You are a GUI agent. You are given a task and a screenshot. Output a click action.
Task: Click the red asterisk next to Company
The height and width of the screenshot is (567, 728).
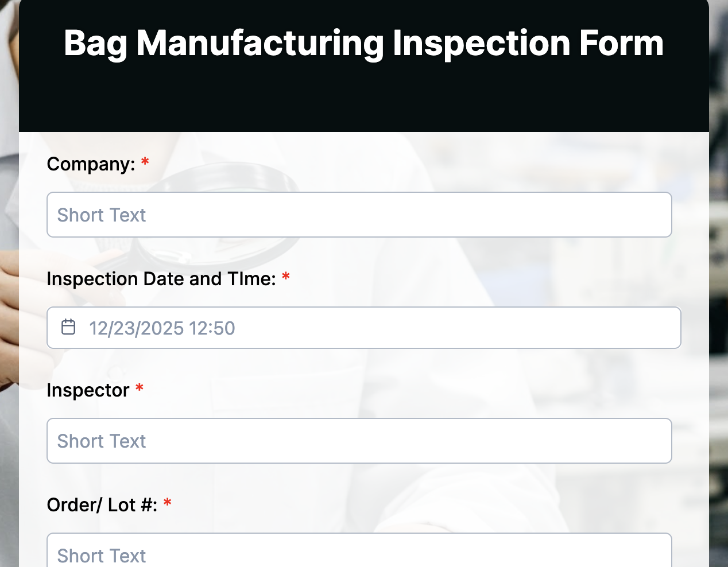[144, 162]
